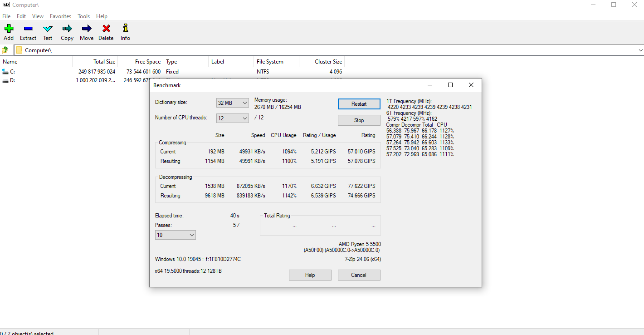Select the C: drive icon
This screenshot has width=644, height=335.
[x=5, y=71]
